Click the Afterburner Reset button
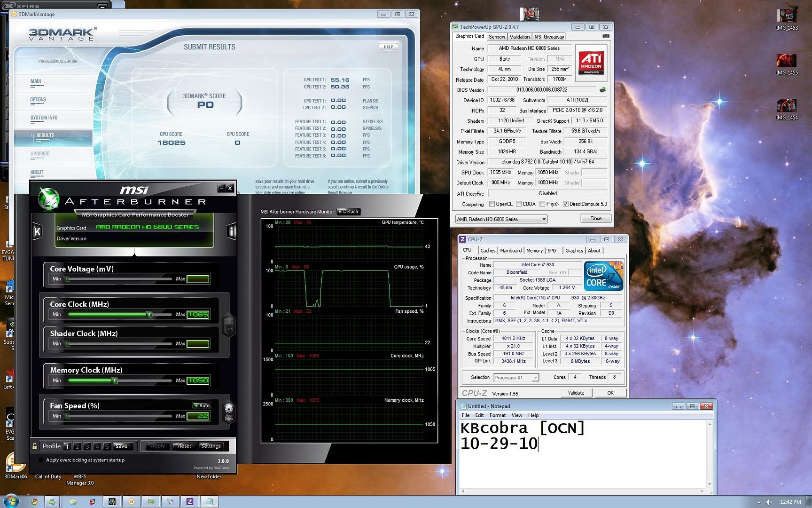 click(184, 446)
